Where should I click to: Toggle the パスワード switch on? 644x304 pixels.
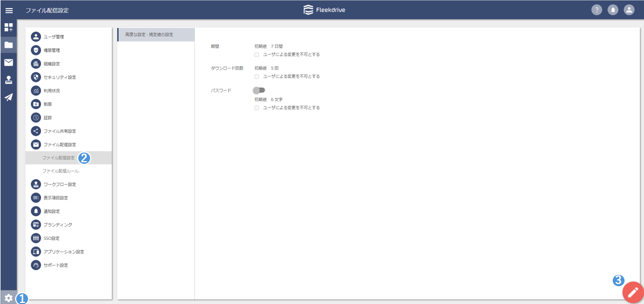(259, 90)
